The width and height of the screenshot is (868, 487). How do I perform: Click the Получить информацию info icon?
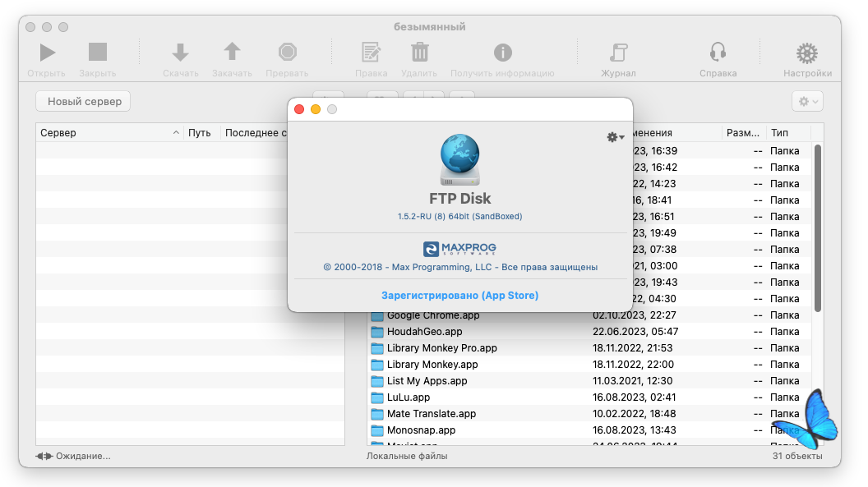click(x=503, y=53)
